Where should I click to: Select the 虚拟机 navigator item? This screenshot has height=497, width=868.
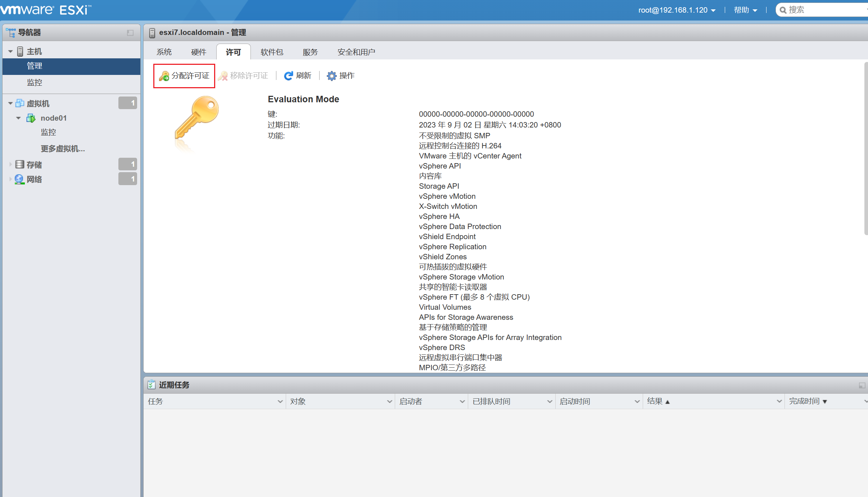[x=38, y=103]
